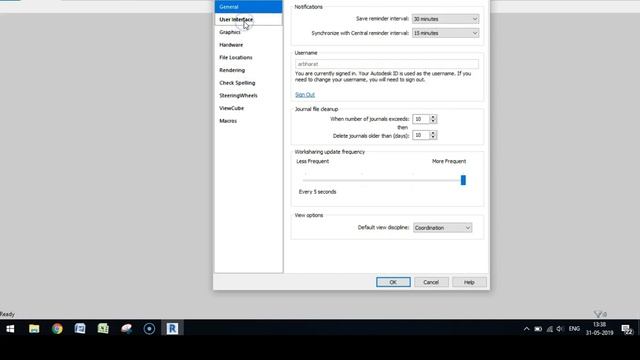Decrease the number of journals value
The width and height of the screenshot is (640, 360).
point(433,122)
